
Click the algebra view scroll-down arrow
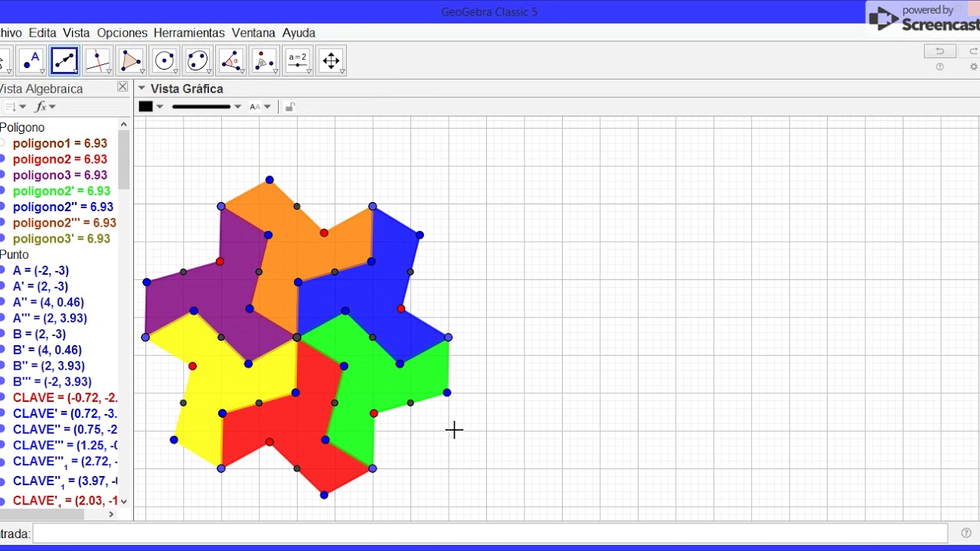[x=124, y=501]
